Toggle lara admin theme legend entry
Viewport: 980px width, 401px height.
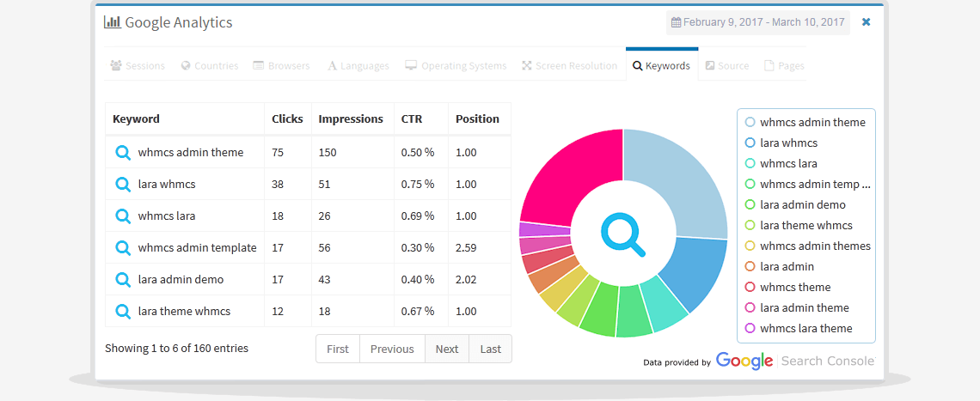797,308
